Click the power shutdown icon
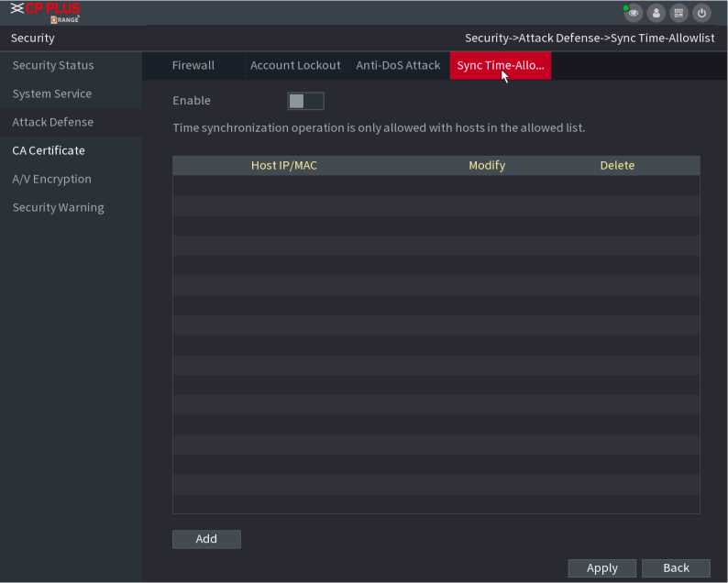The height and width of the screenshot is (583, 728). click(x=702, y=13)
